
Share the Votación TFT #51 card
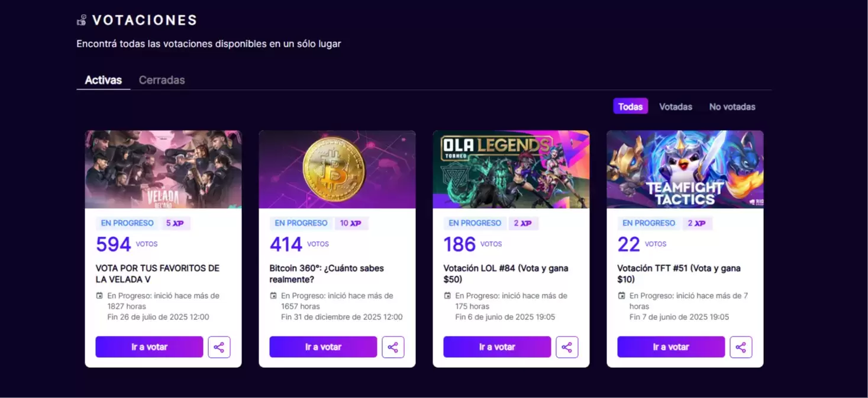click(741, 347)
